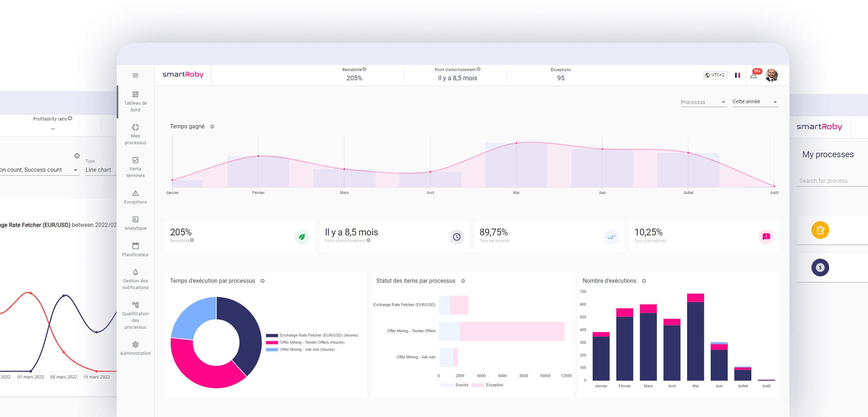Click smartRoby logo in right window
The image size is (868, 417).
click(x=819, y=127)
